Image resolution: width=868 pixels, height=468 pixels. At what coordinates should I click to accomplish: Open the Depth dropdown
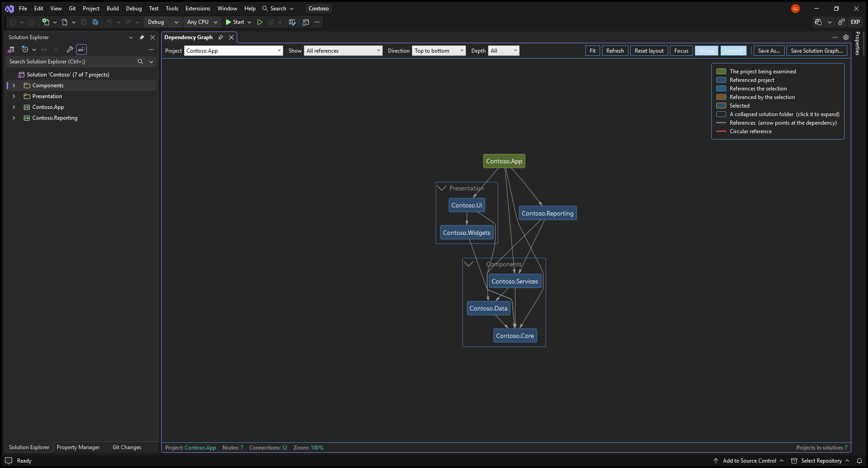[504, 51]
